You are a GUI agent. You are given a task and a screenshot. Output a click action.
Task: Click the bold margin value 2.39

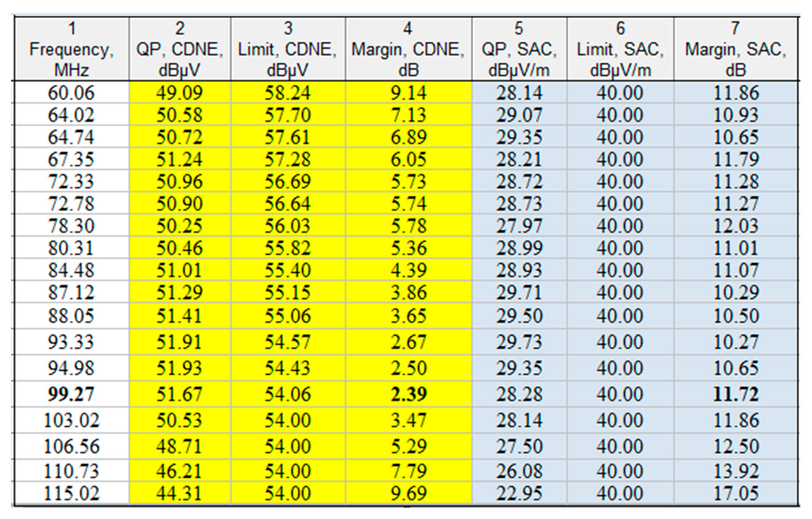(409, 394)
